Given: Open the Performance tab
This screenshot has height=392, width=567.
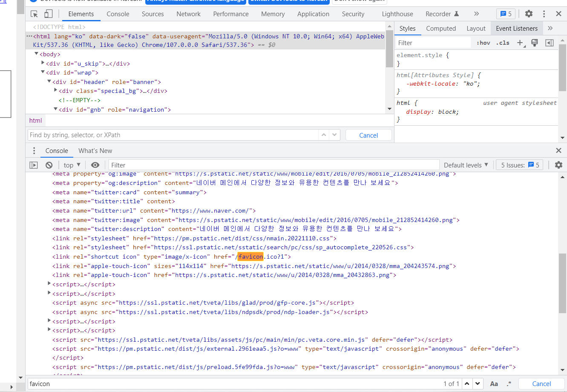Looking at the screenshot, I should click(x=231, y=14).
